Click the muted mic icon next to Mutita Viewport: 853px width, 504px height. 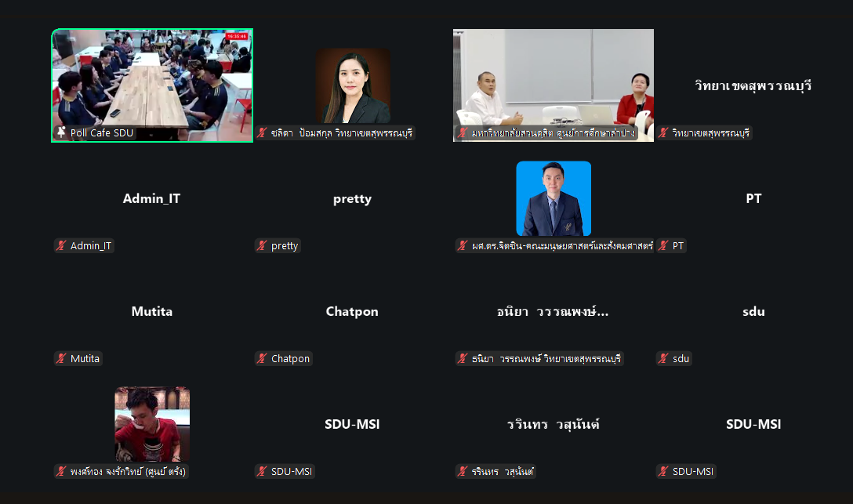coord(61,358)
